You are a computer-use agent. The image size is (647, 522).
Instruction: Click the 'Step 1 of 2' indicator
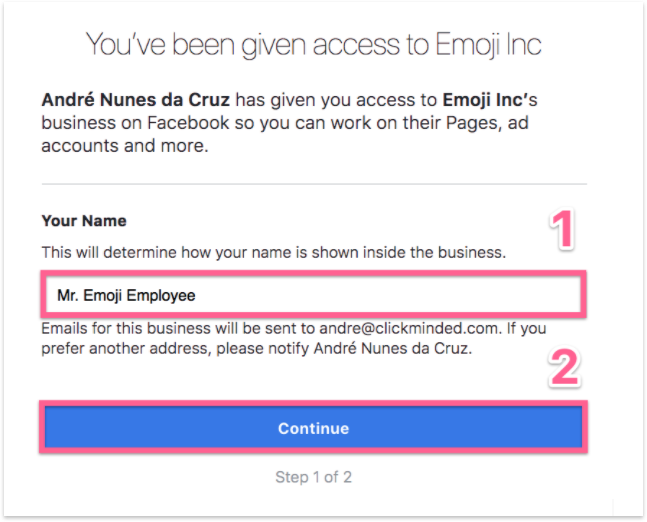313,477
